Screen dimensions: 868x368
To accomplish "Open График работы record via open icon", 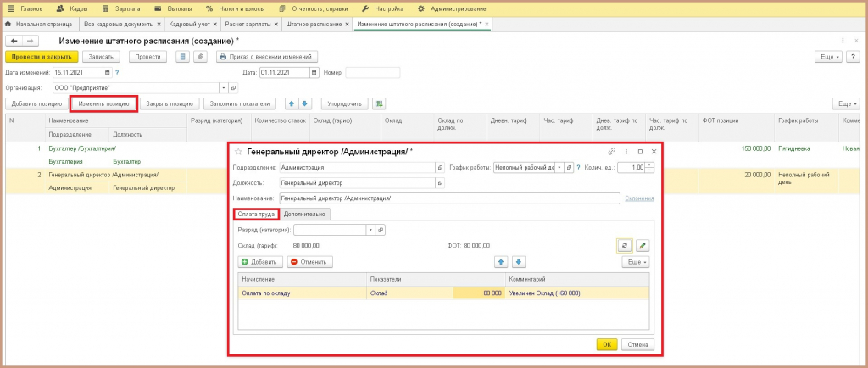I will pyautogui.click(x=569, y=166).
